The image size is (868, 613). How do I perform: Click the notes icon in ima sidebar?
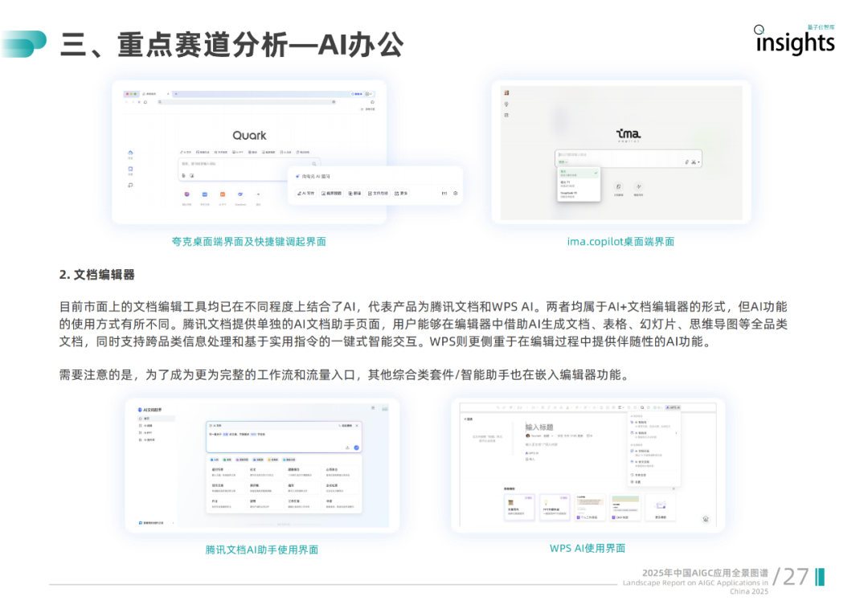[506, 115]
